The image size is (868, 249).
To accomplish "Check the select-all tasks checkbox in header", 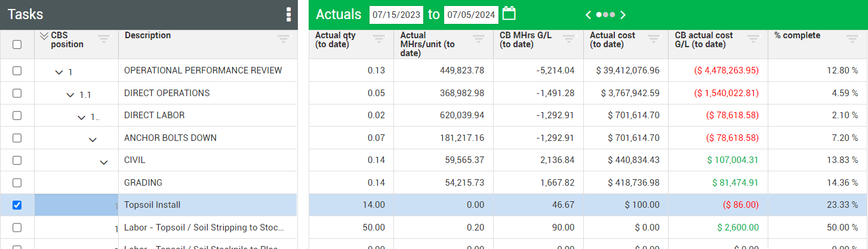I will pyautogui.click(x=17, y=44).
